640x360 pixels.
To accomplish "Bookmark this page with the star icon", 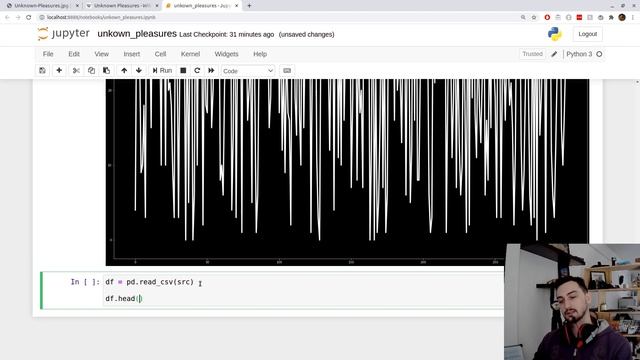I will pyautogui.click(x=534, y=17).
